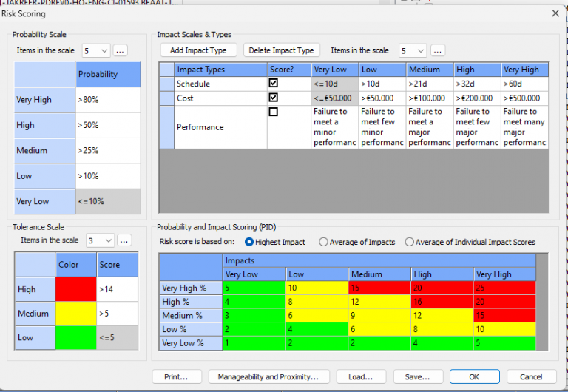
Task: Click ellipsis button next to Probability Scale items
Action: [121, 50]
